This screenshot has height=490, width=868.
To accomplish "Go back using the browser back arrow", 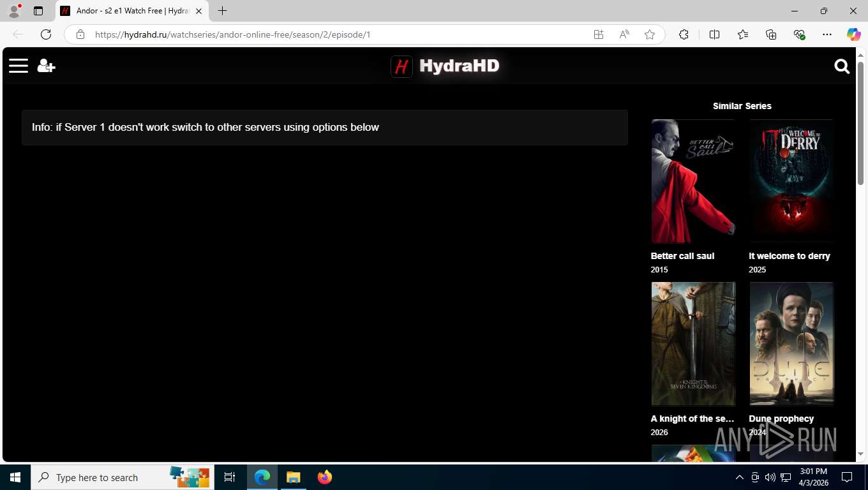I will [18, 34].
